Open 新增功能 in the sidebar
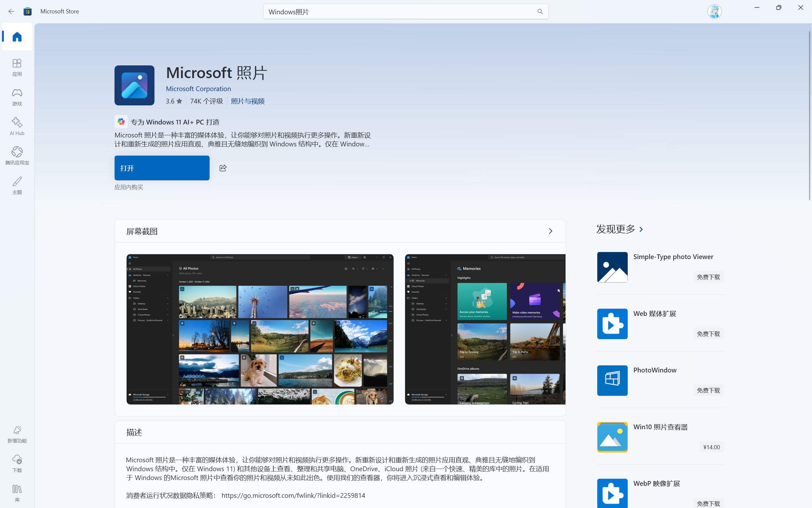Image resolution: width=812 pixels, height=508 pixels. [x=17, y=434]
